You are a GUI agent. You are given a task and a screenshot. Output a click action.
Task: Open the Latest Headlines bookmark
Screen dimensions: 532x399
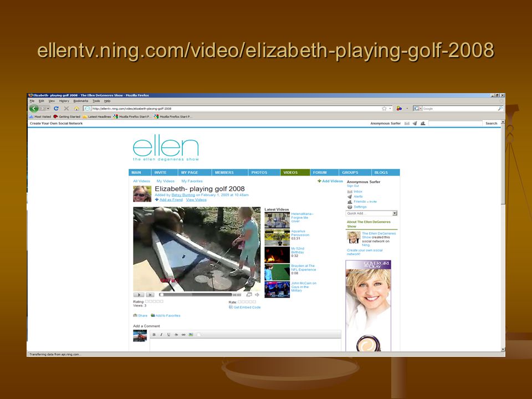click(x=97, y=116)
